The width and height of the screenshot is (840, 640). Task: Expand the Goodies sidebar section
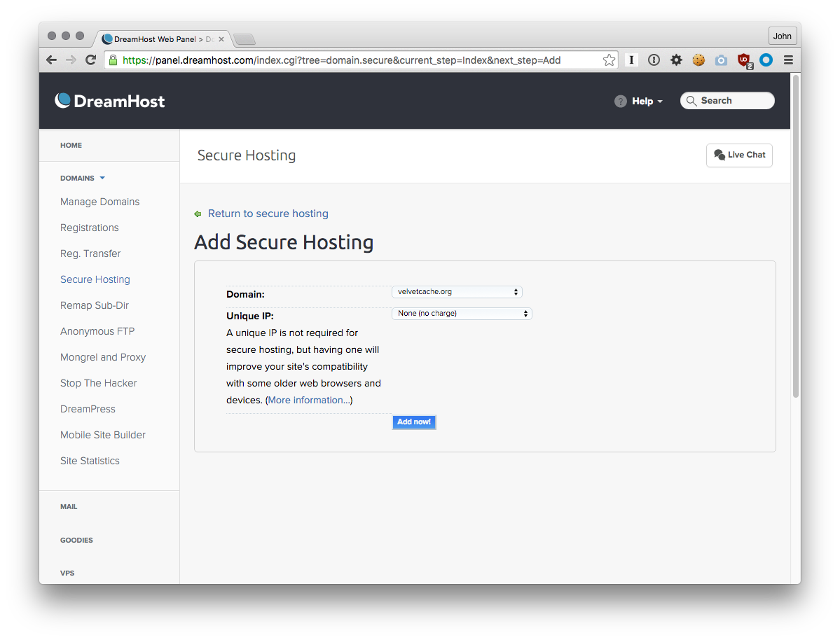coord(76,540)
